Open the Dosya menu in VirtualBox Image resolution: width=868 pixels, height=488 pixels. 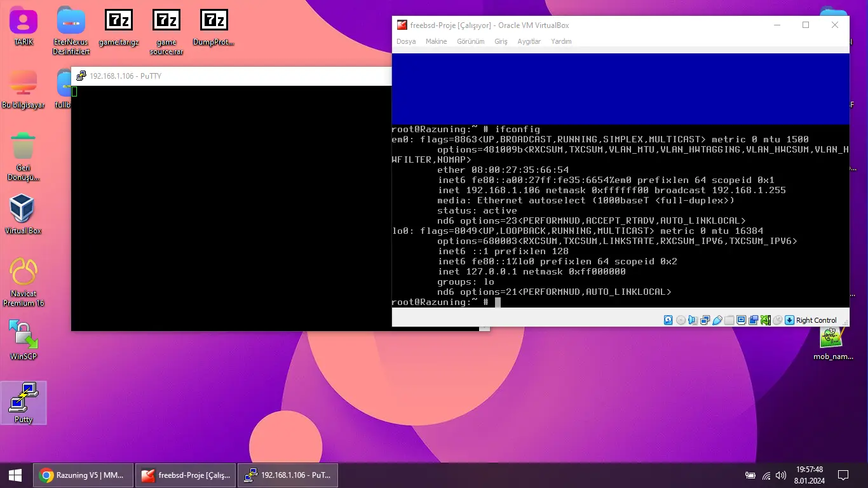click(x=406, y=41)
